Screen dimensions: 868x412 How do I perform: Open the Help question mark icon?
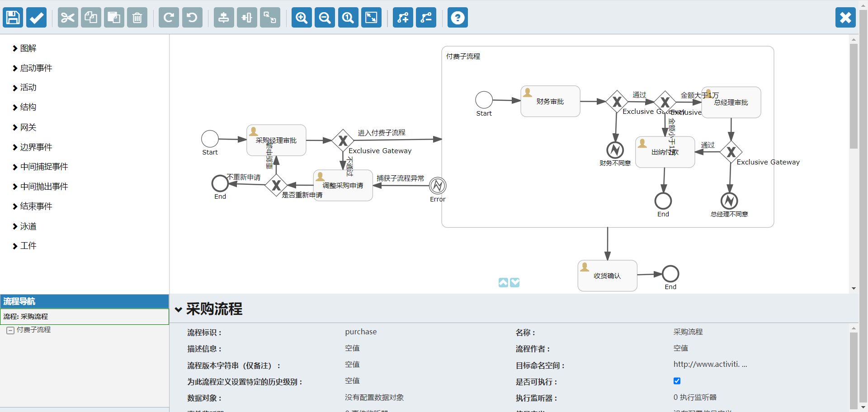(458, 18)
